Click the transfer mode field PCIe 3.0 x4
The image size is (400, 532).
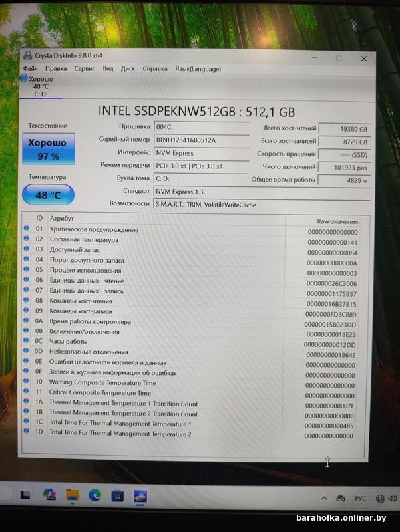(x=202, y=166)
